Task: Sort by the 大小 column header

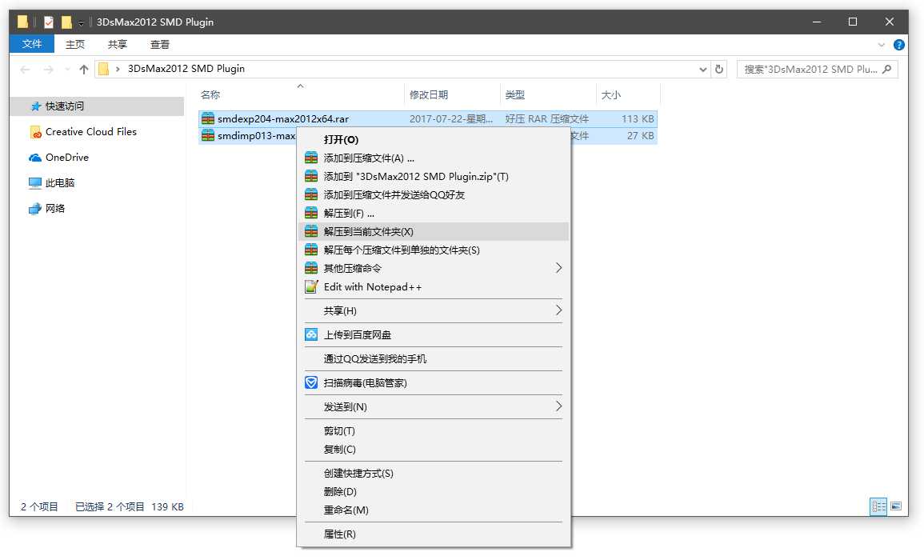Action: point(628,95)
